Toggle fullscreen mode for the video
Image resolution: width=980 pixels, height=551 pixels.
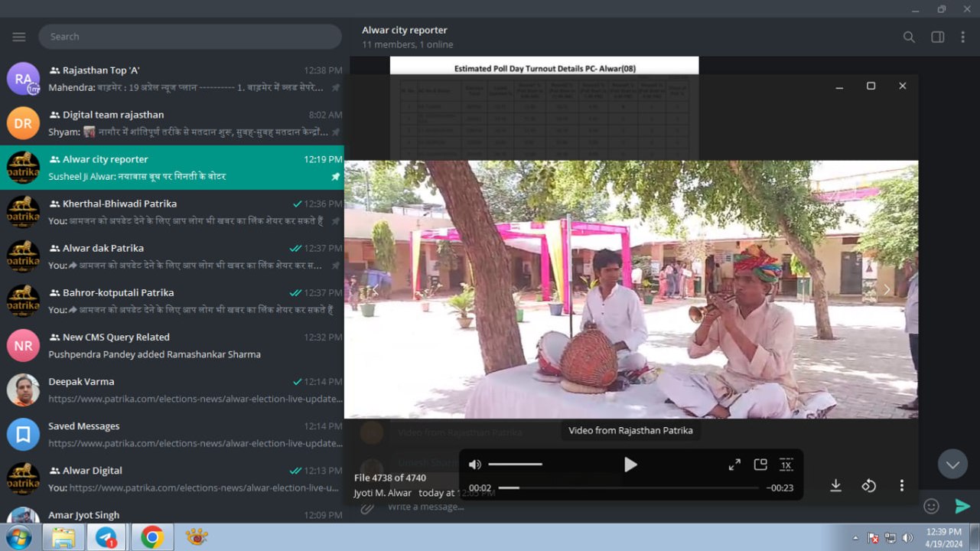(x=734, y=465)
